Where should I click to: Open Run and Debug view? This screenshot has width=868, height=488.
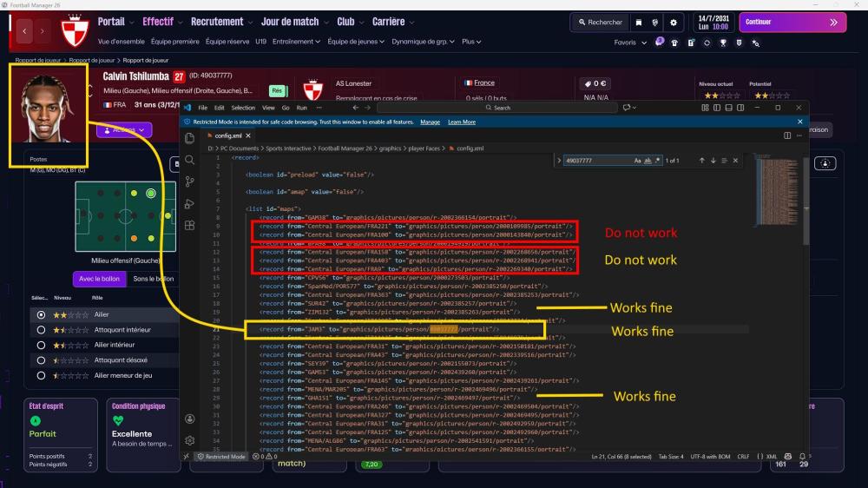tap(190, 204)
